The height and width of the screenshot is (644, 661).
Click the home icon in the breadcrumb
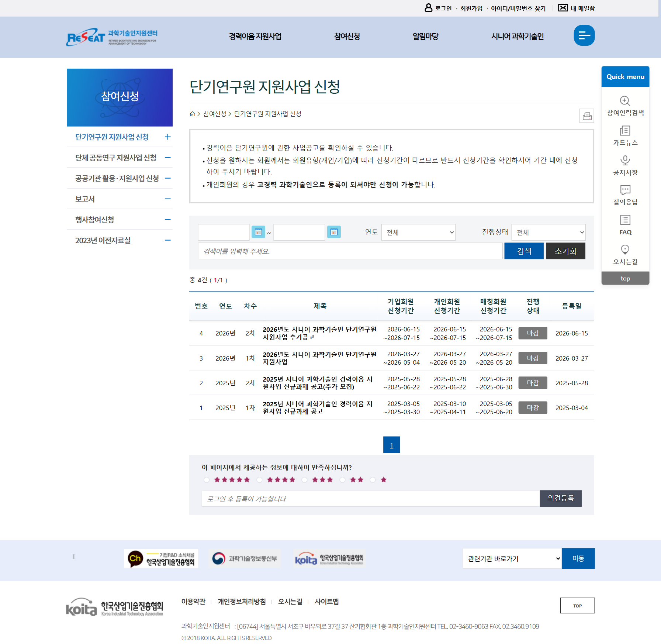point(192,114)
